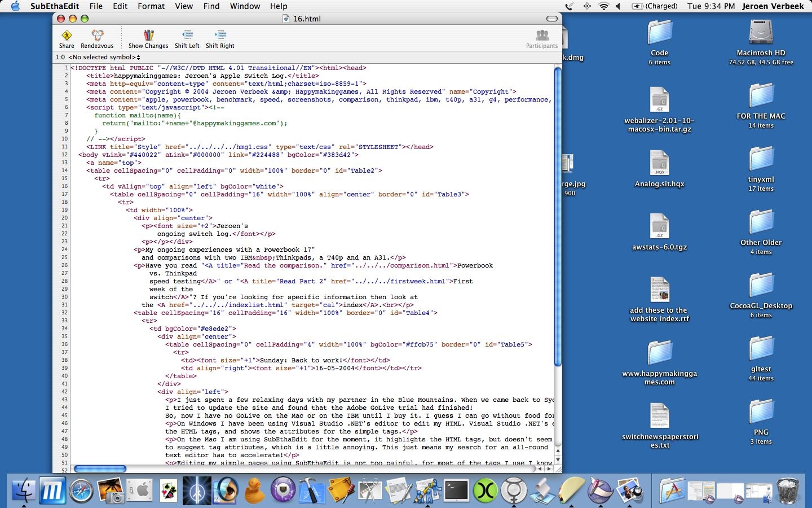Open the Participants drawer icon
Image resolution: width=812 pixels, height=508 pixels.
[542, 39]
